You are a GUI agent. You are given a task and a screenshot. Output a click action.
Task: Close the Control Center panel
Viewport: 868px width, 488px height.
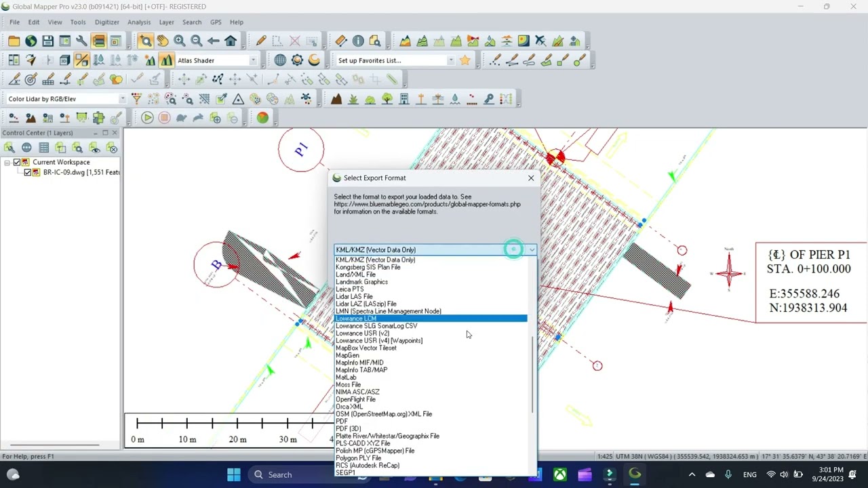pyautogui.click(x=115, y=133)
